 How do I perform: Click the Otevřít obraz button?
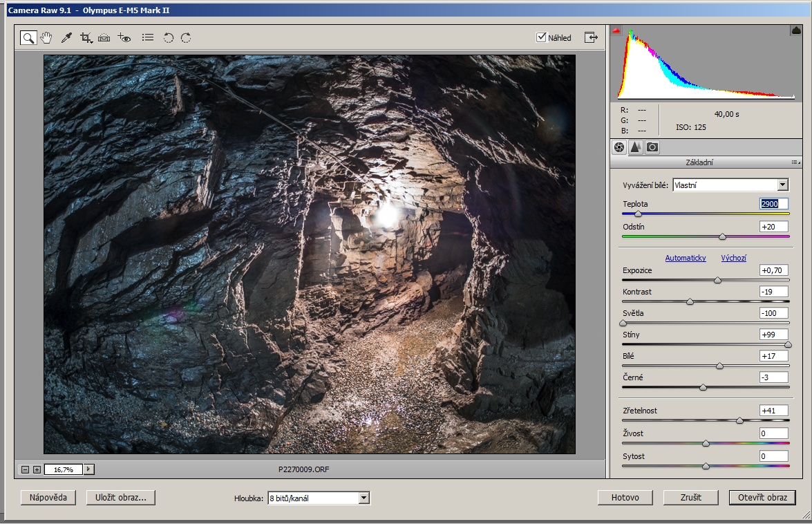click(762, 498)
